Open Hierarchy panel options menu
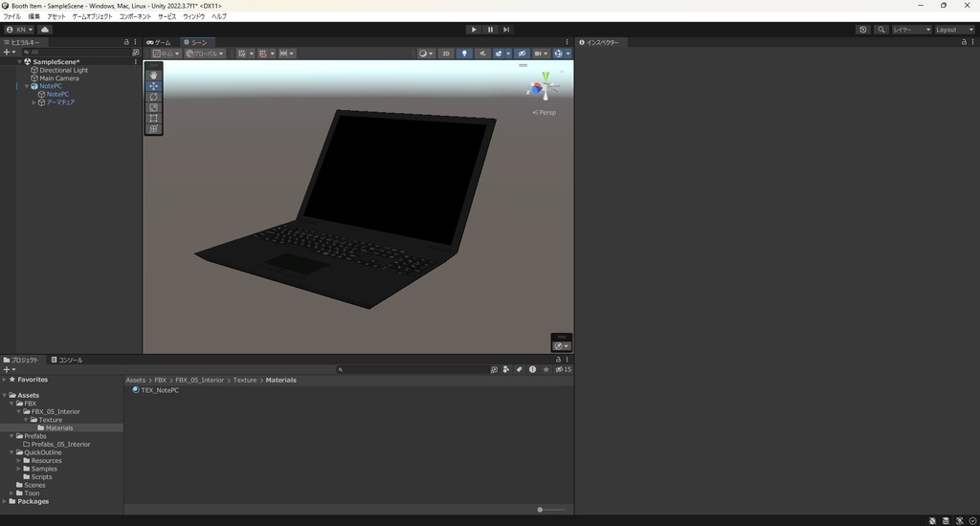Image resolution: width=980 pixels, height=526 pixels. point(136,42)
